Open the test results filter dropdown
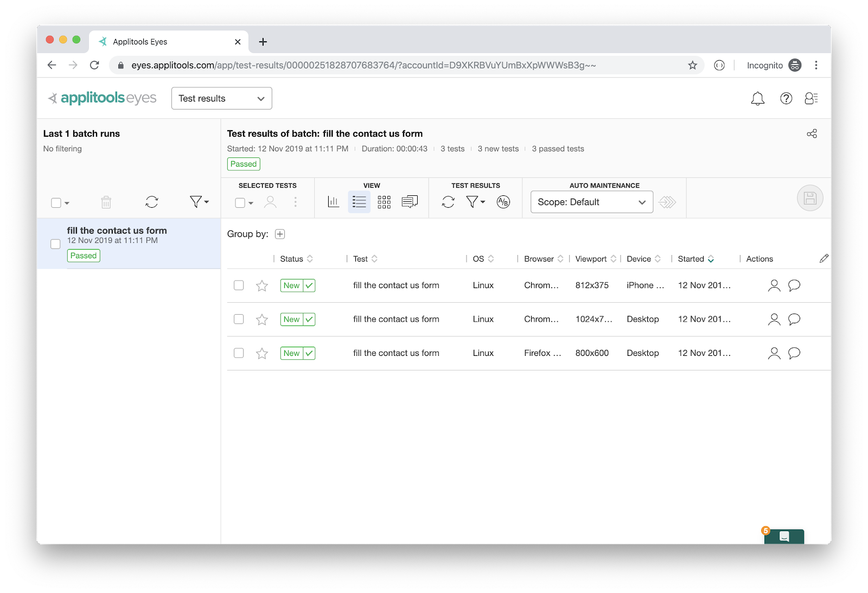This screenshot has width=868, height=593. [x=475, y=202]
